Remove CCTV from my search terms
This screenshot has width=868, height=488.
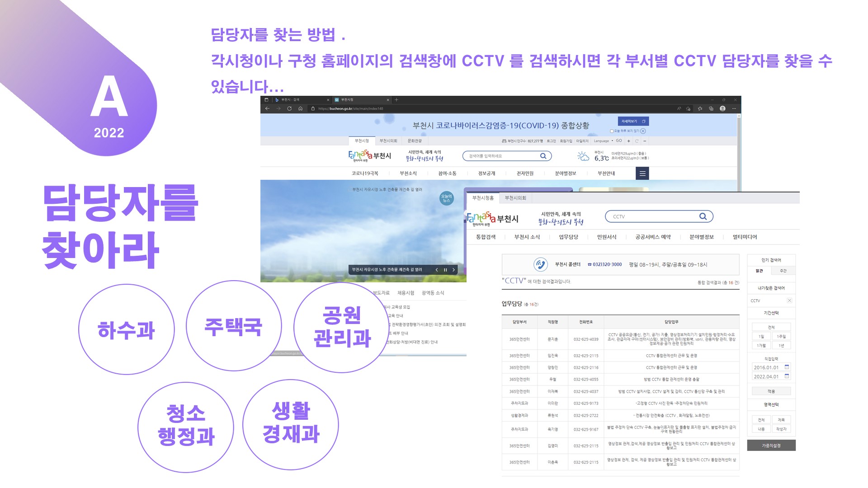789,300
